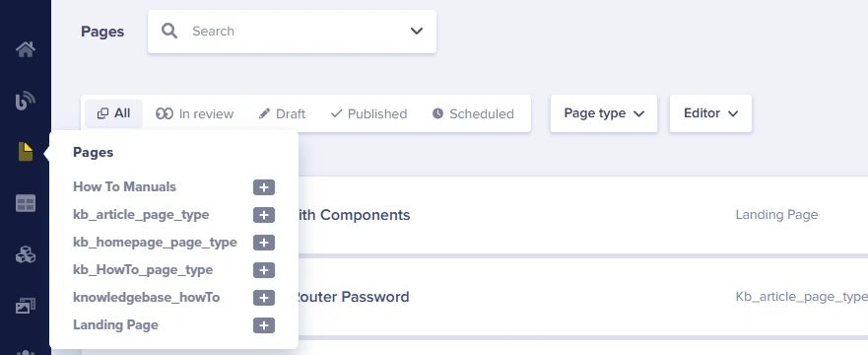Select the yellow Pages sidebar icon

click(x=26, y=151)
